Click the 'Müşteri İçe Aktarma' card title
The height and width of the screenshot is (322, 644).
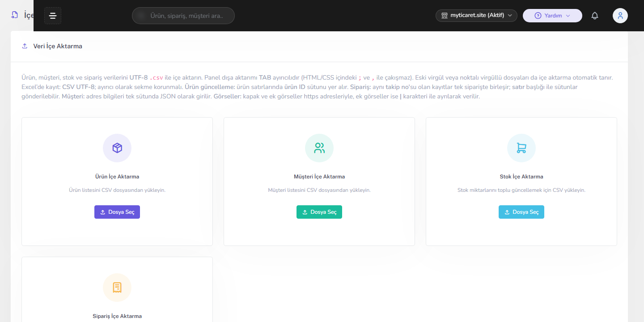pyautogui.click(x=319, y=177)
